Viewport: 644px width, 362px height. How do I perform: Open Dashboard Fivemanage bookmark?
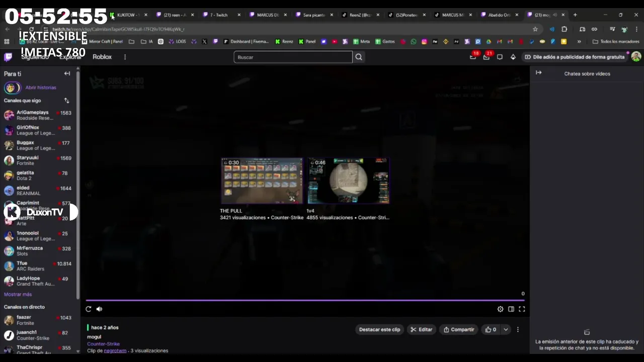pos(246,42)
